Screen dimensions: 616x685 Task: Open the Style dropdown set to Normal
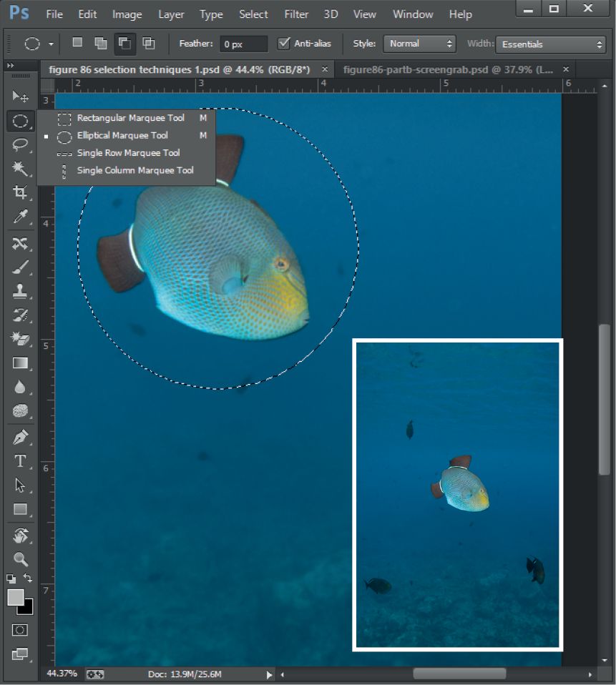[419, 44]
